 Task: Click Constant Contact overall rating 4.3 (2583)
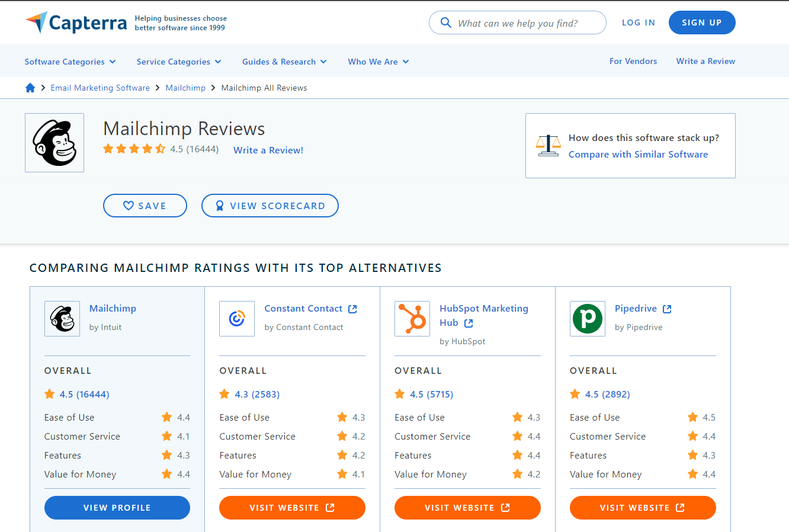coord(257,394)
